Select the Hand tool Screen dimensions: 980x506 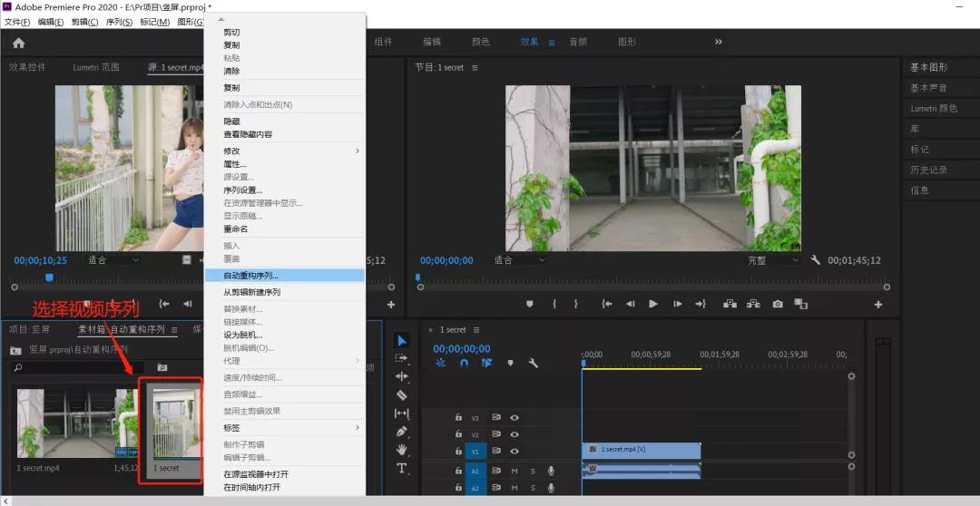[402, 449]
